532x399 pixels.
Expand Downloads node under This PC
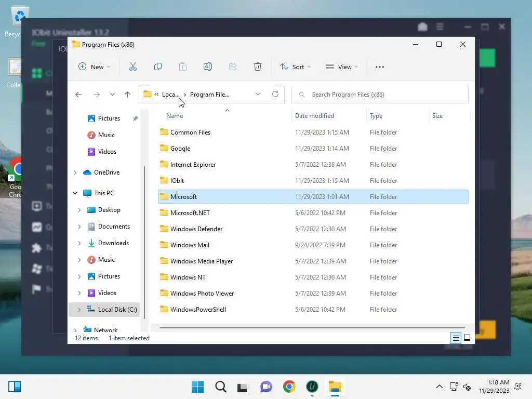[79, 243]
